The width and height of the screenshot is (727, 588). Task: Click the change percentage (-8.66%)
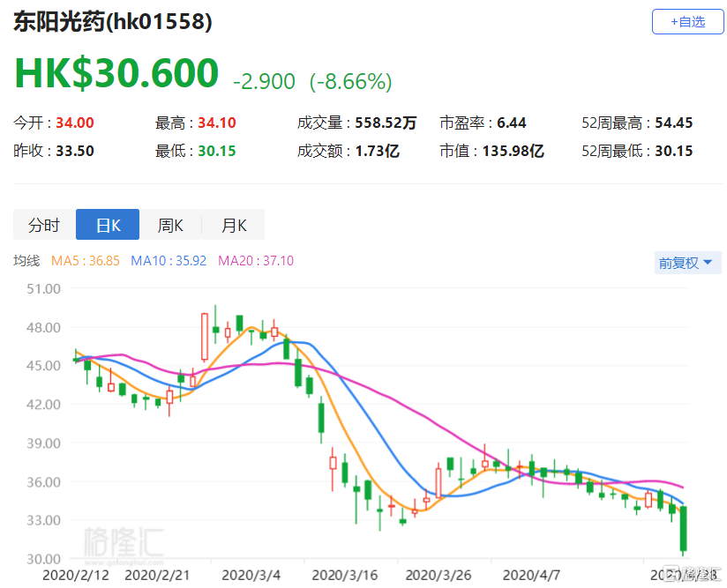point(351,82)
